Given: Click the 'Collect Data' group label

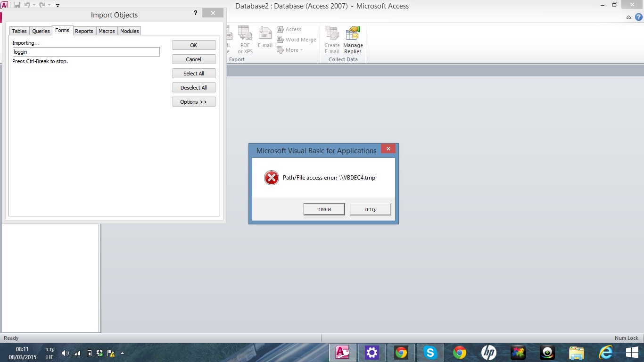Looking at the screenshot, I should click(343, 59).
